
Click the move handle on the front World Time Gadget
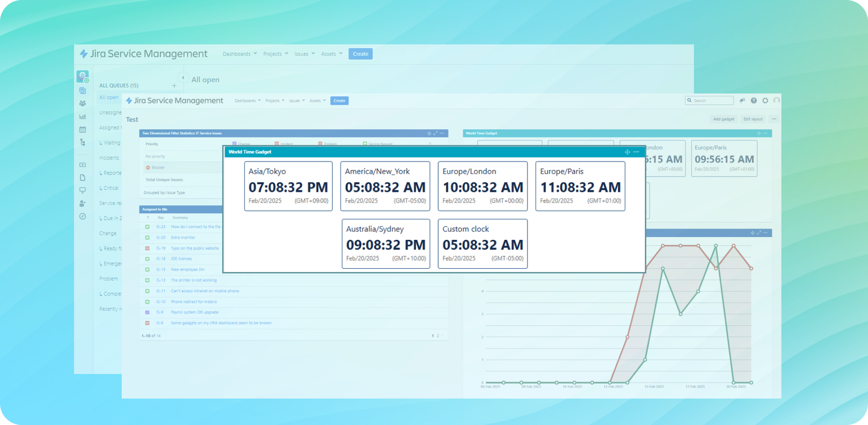click(627, 152)
